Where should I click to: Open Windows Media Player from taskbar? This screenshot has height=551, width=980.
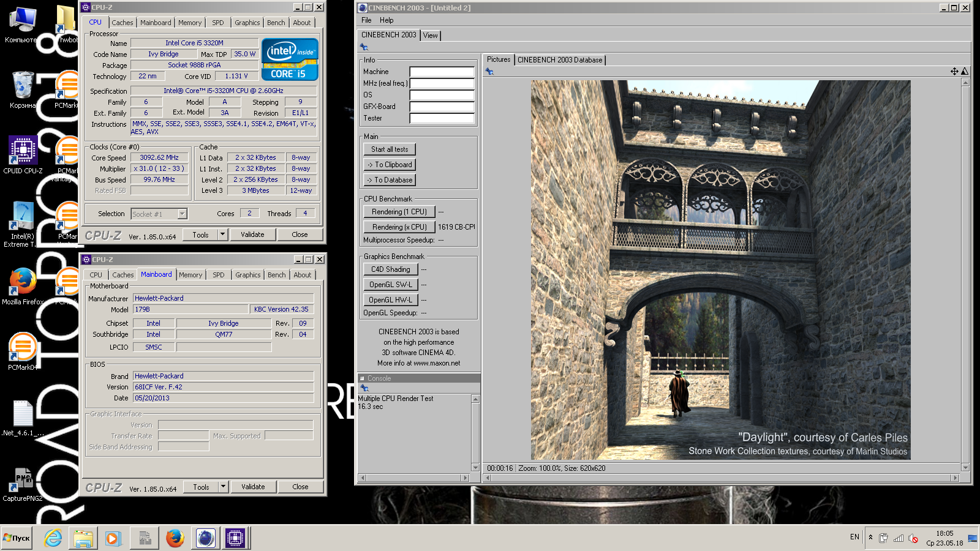pos(113,538)
